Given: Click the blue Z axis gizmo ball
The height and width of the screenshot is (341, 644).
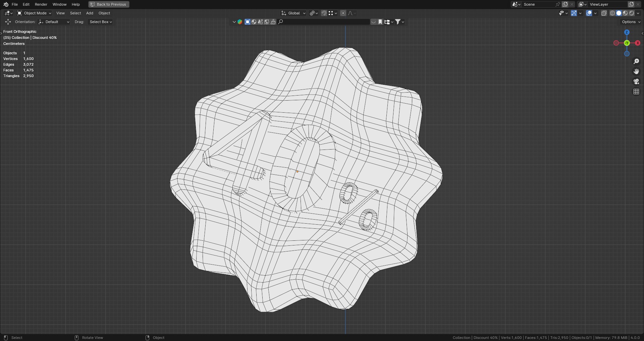Looking at the screenshot, I should tap(627, 32).
